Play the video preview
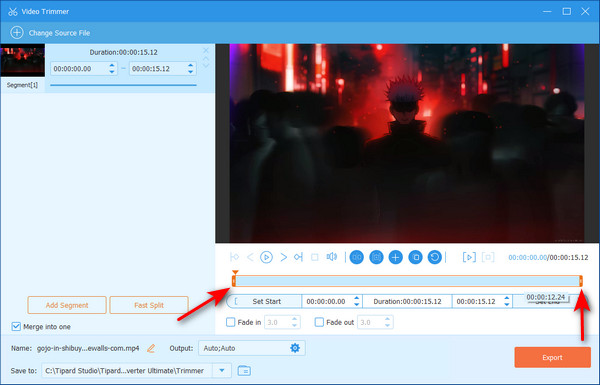This screenshot has height=385, width=600. 266,257
